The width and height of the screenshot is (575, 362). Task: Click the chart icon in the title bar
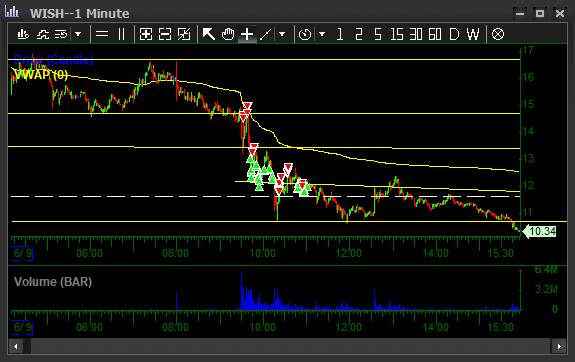pos(12,12)
